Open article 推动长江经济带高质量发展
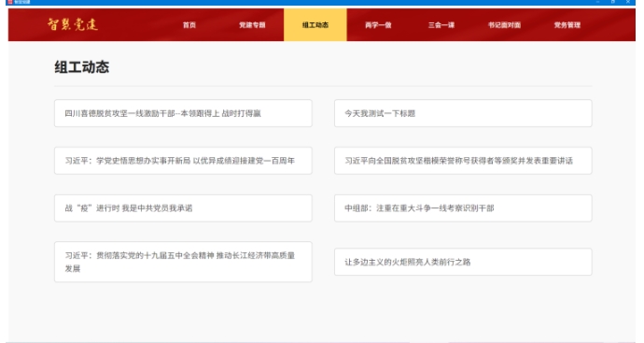This screenshot has width=644, height=343. coord(183,262)
